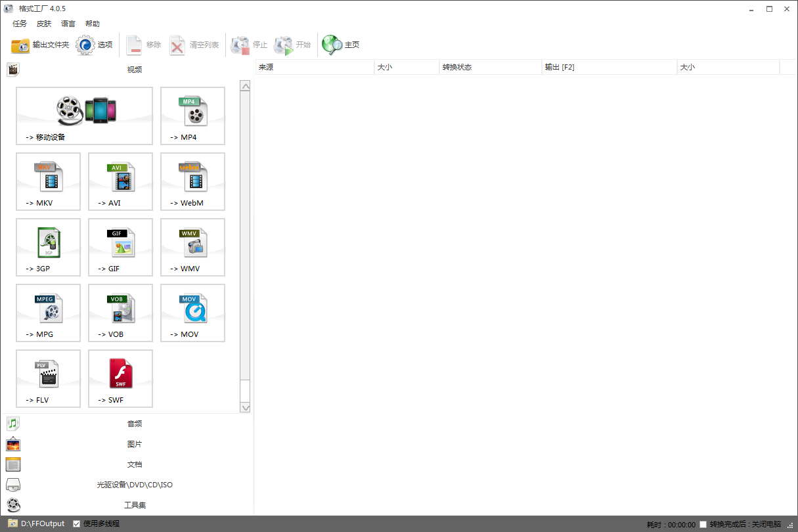Expand the toolset (工具集) category section
This screenshot has width=798, height=532.
[x=134, y=505]
